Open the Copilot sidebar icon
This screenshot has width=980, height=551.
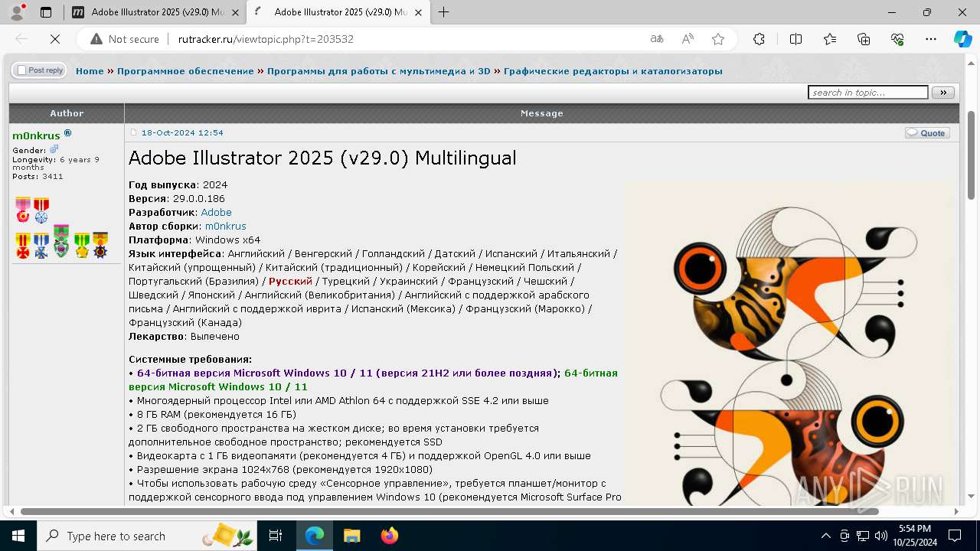click(x=962, y=39)
